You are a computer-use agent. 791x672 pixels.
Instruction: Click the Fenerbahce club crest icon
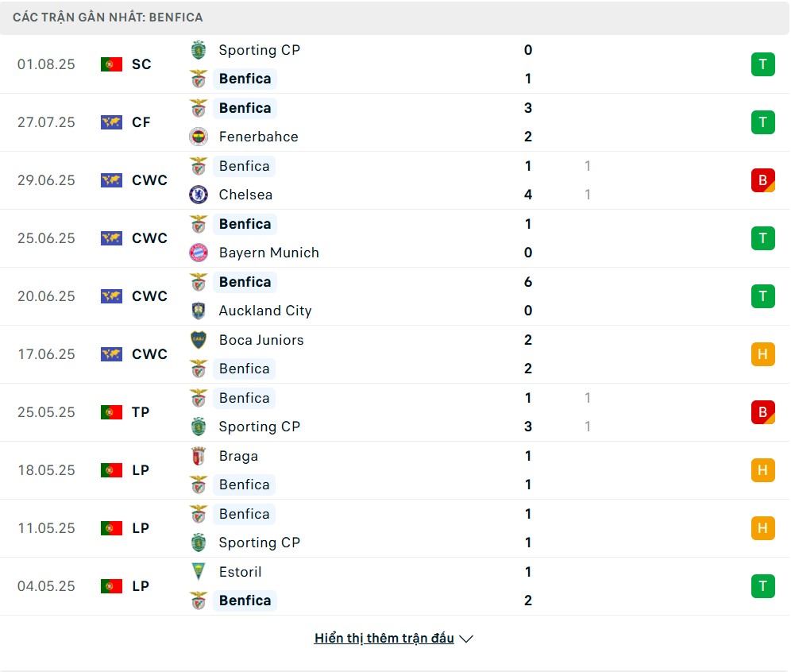tap(199, 137)
